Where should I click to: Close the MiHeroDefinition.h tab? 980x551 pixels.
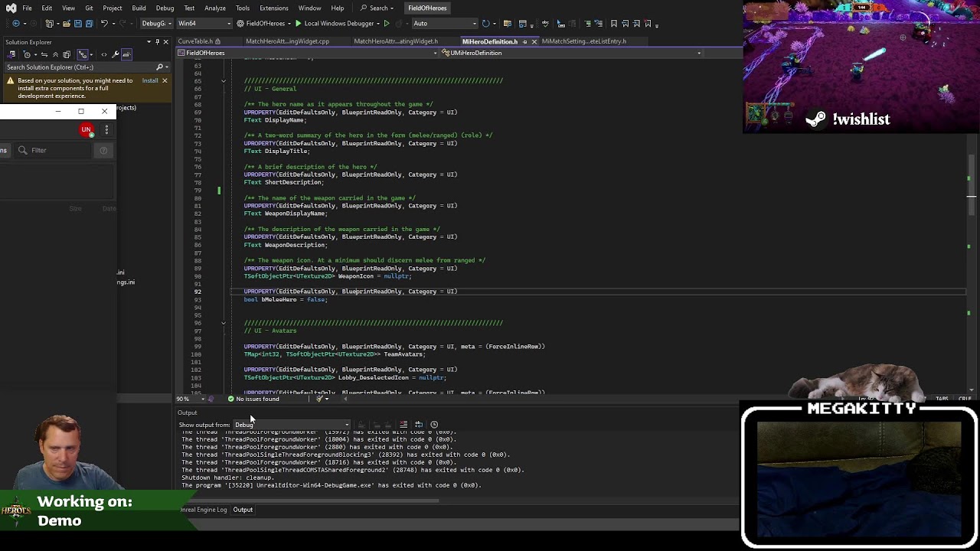tap(534, 41)
